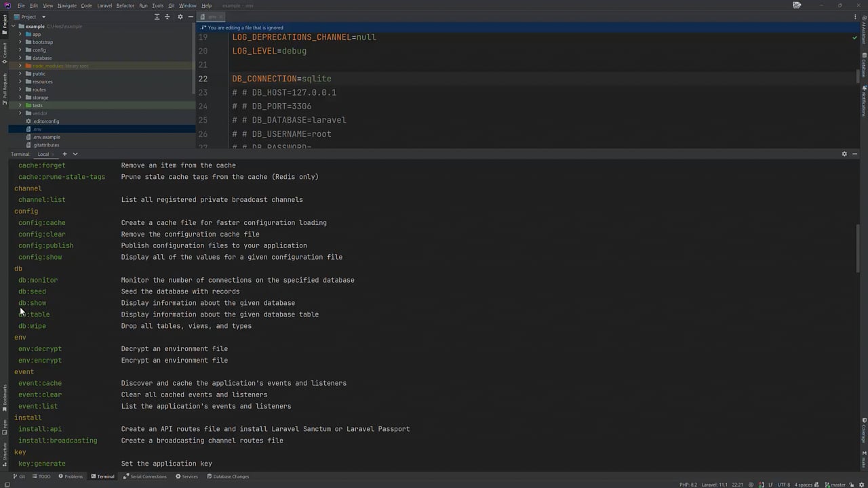The image size is (868, 488).
Task: Open Project panel gear options
Action: pyautogui.click(x=180, y=17)
